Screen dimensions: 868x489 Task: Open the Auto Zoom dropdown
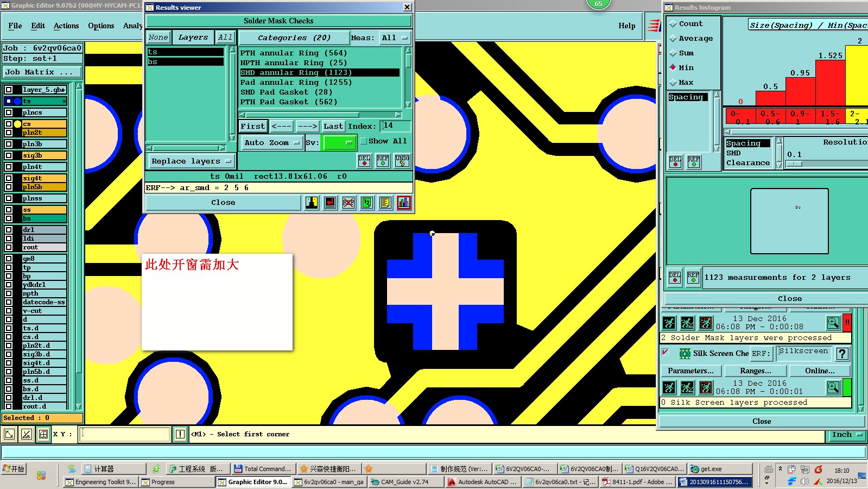[x=271, y=143]
